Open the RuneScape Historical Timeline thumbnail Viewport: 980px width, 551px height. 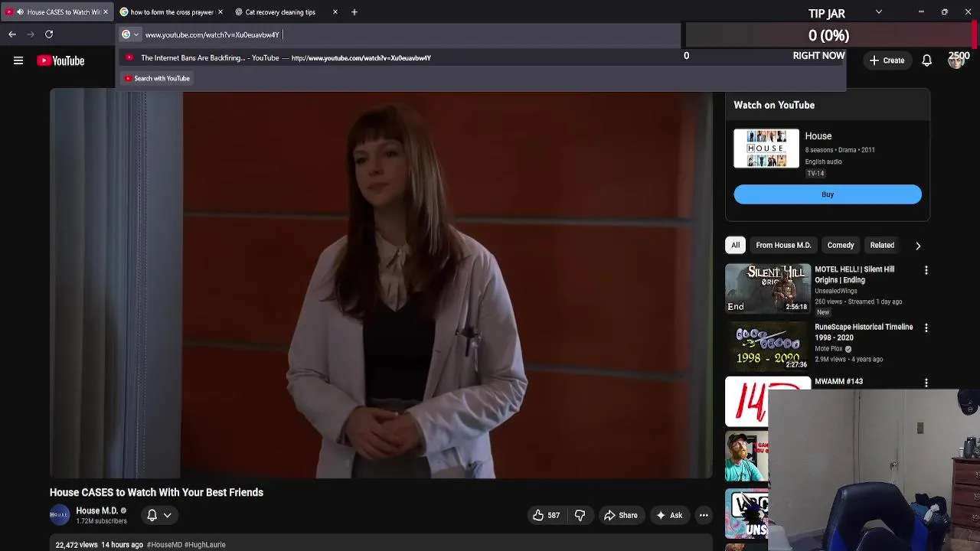point(767,346)
